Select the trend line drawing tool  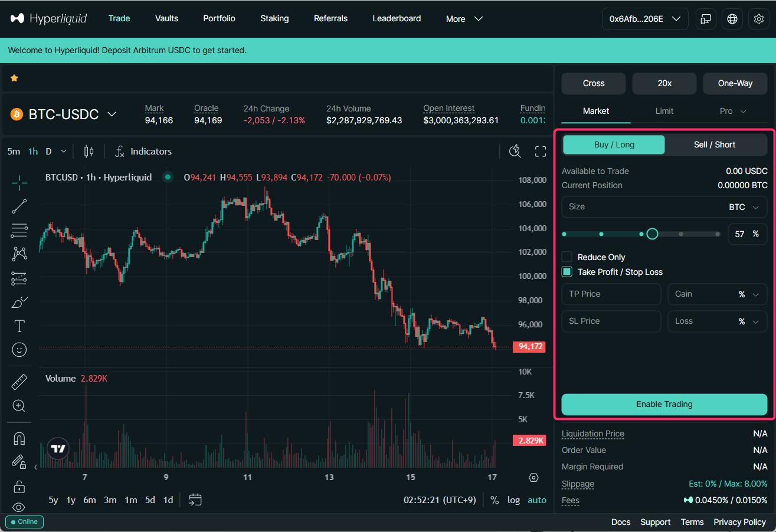coord(19,206)
